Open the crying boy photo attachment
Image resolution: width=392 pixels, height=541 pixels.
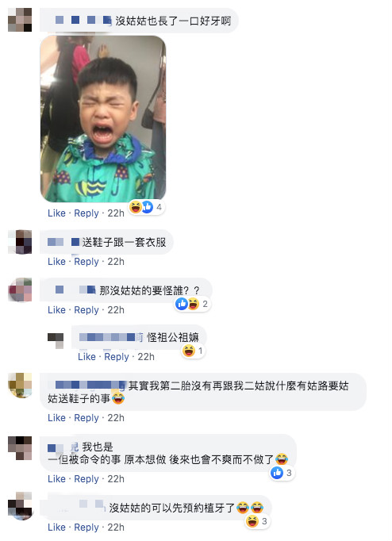pos(103,119)
